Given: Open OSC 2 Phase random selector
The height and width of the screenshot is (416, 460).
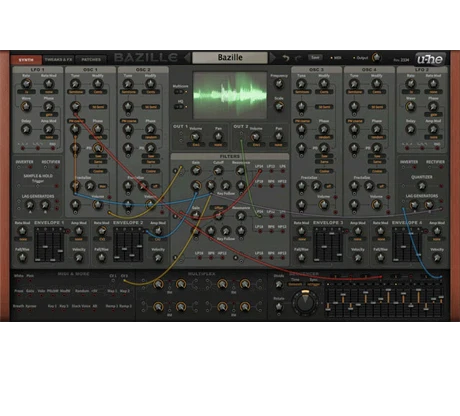Looking at the screenshot, I should pyautogui.click(x=151, y=137).
